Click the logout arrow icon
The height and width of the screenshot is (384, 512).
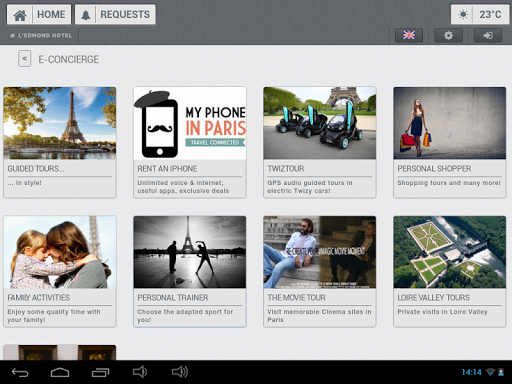coord(488,35)
